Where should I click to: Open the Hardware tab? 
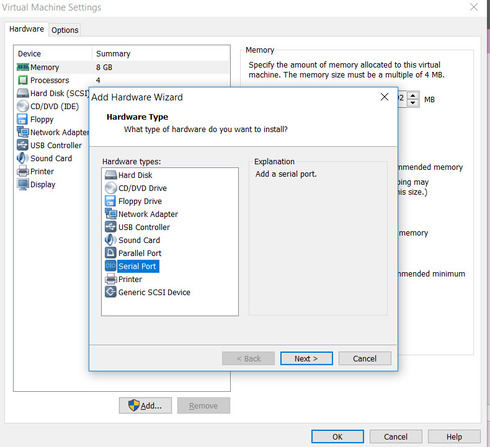27,29
